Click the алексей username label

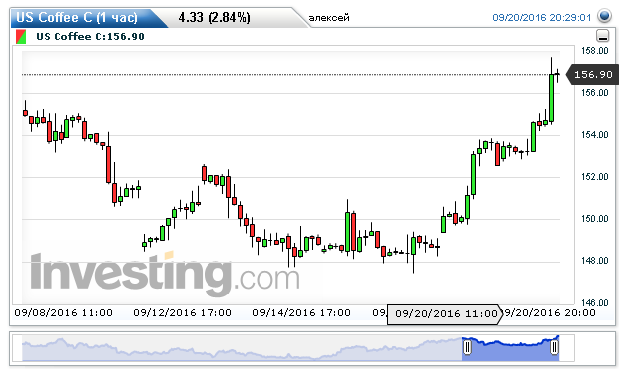(x=329, y=18)
